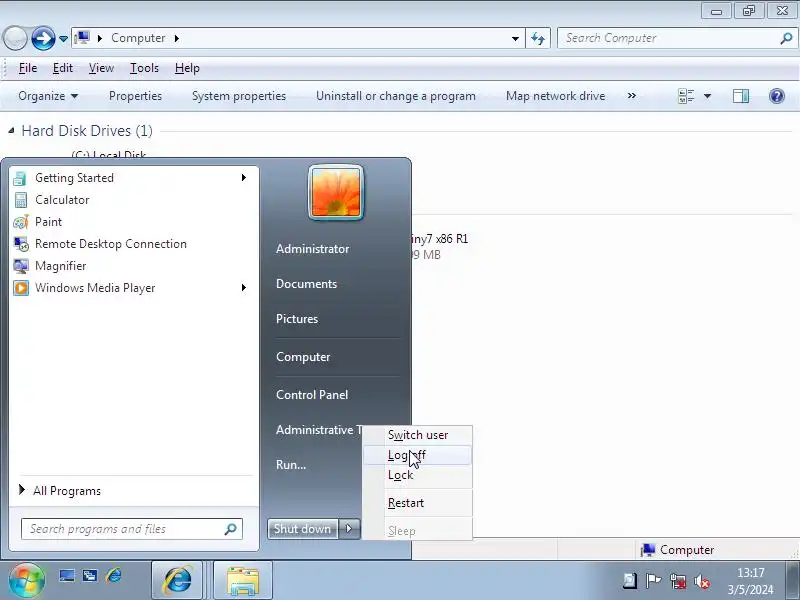Screen dimensions: 800x600
Task: Open Remote Desktop Connection
Action: coord(132,243)
